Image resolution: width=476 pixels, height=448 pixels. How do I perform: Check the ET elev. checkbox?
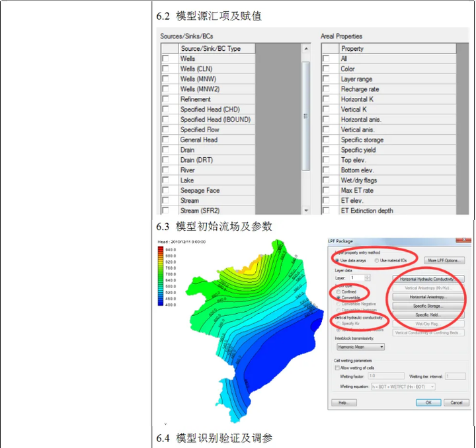pyautogui.click(x=326, y=200)
